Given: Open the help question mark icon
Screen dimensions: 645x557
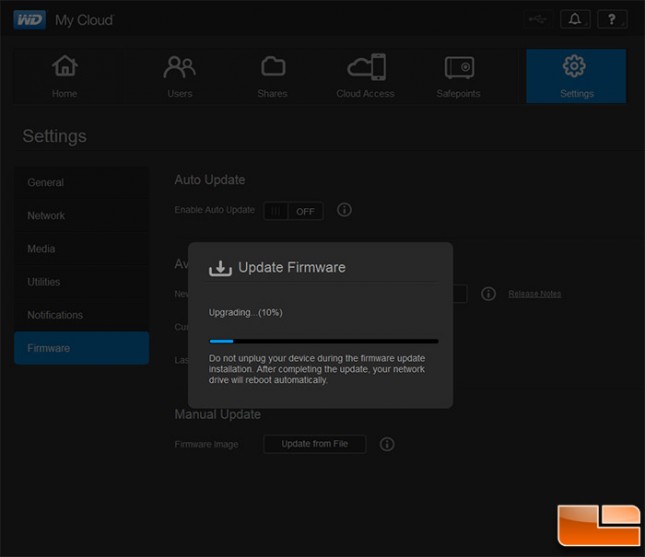Looking at the screenshot, I should 612,19.
